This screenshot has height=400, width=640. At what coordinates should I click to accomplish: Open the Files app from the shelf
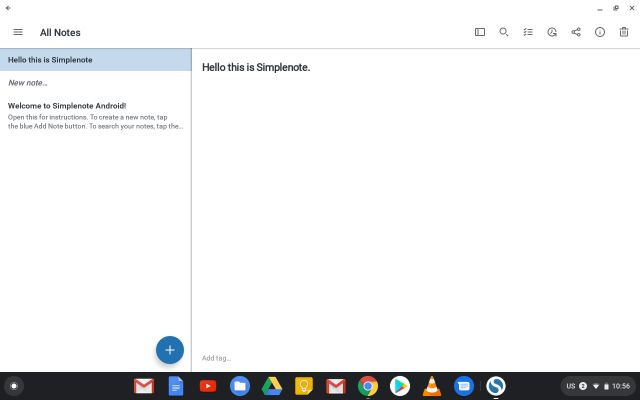tap(240, 386)
